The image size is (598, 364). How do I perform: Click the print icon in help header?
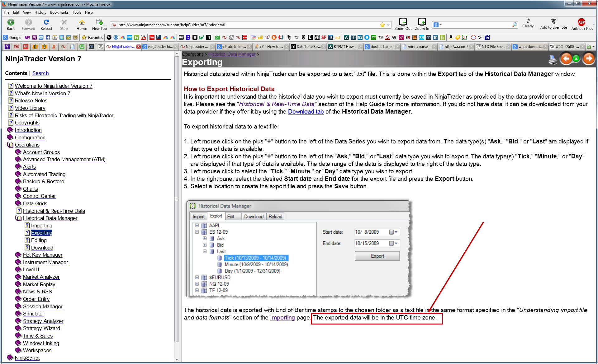tap(553, 60)
